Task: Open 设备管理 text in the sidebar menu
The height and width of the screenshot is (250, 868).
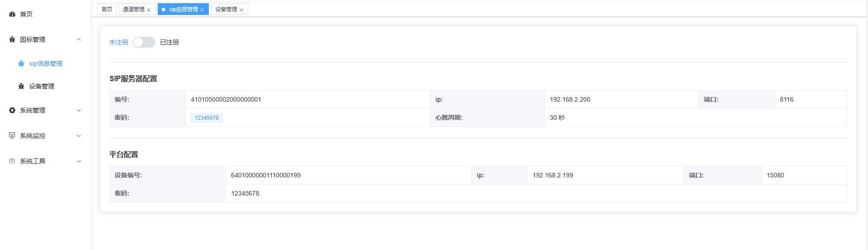Action: point(42,86)
